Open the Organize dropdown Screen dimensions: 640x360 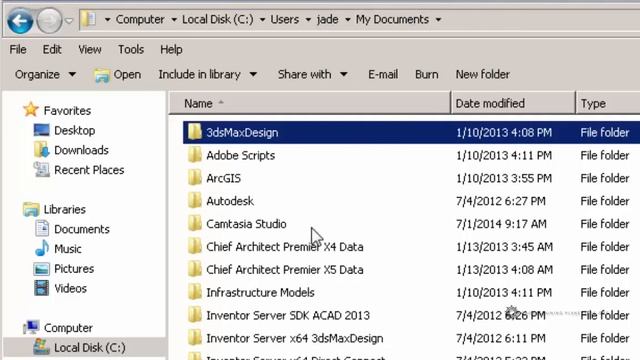tap(45, 74)
